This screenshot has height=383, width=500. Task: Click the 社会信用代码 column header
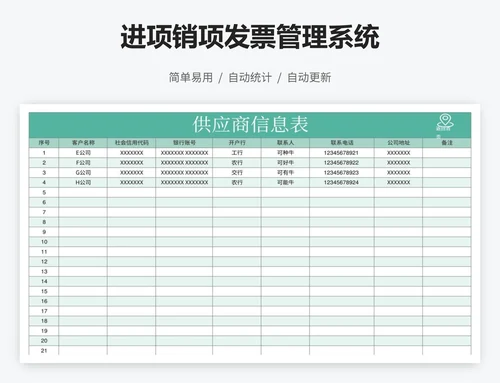tap(131, 143)
